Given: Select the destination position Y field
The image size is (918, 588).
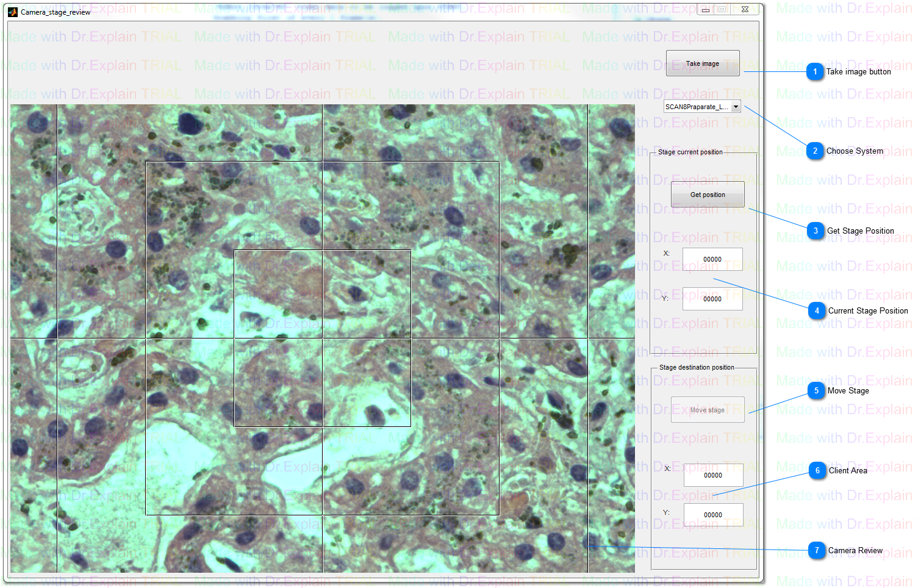Looking at the screenshot, I should coord(713,515).
